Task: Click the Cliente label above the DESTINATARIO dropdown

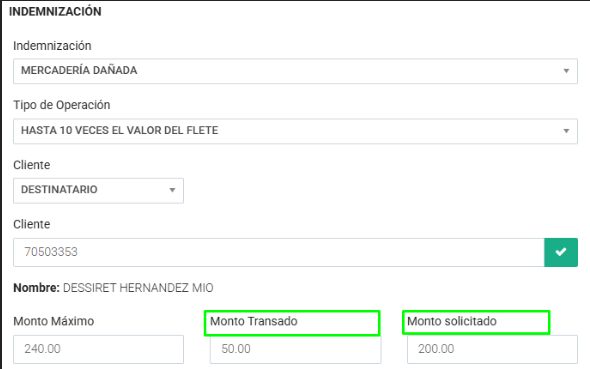Action: point(32,165)
